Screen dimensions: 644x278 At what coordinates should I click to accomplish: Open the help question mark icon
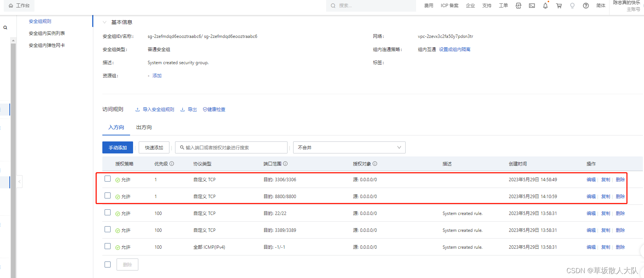coord(586,6)
